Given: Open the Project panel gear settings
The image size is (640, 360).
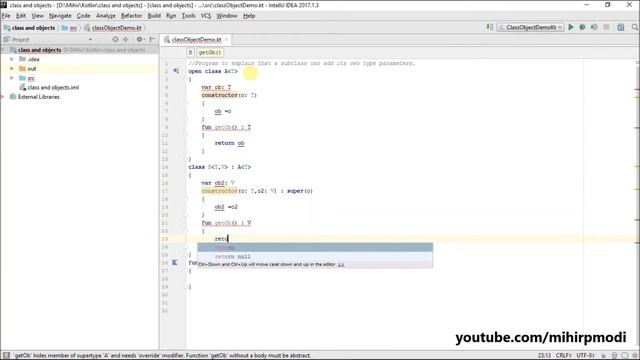Looking at the screenshot, I should pos(140,40).
